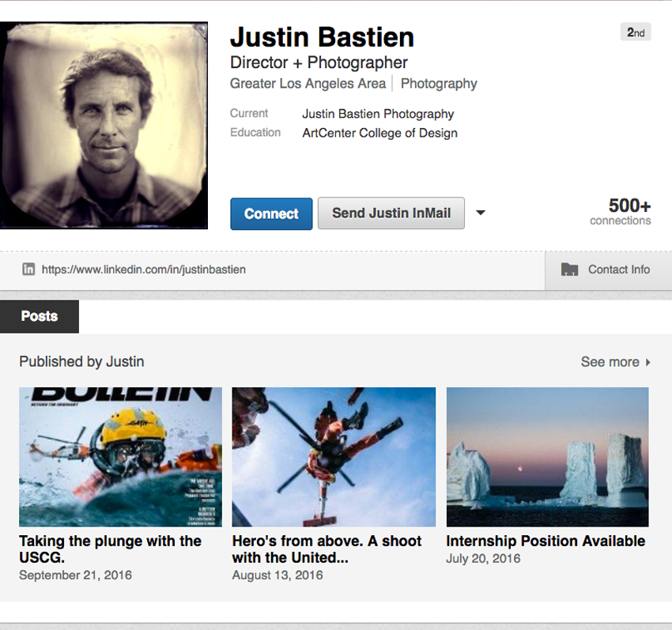Open Justin Bastien Photography current employer link
Screen dimensions: 672x630
coord(378,114)
